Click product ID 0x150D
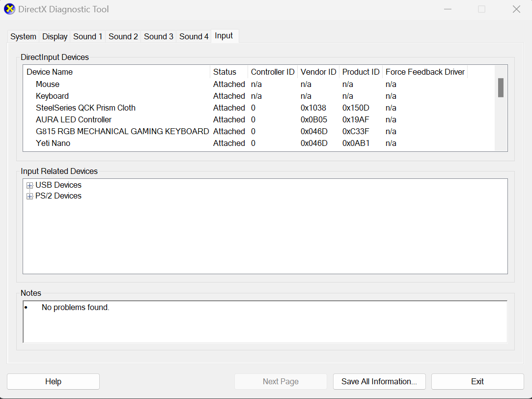Viewport: 532px width, 399px height. click(356, 108)
